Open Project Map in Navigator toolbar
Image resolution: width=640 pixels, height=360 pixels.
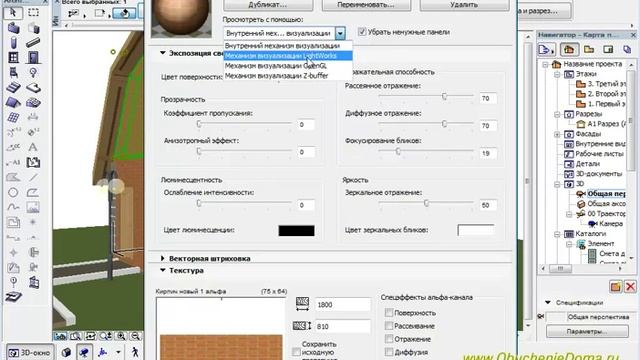[569, 49]
